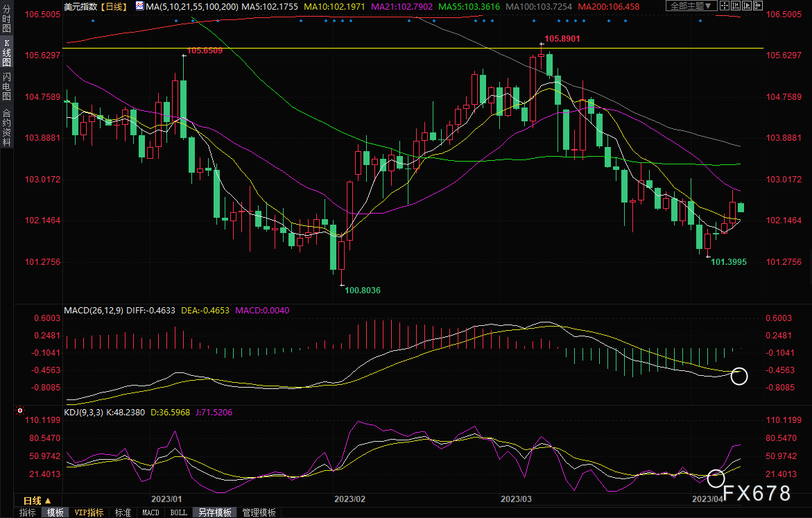812x518 pixels.
Task: Click the 管理模板 button
Action: click(x=259, y=512)
